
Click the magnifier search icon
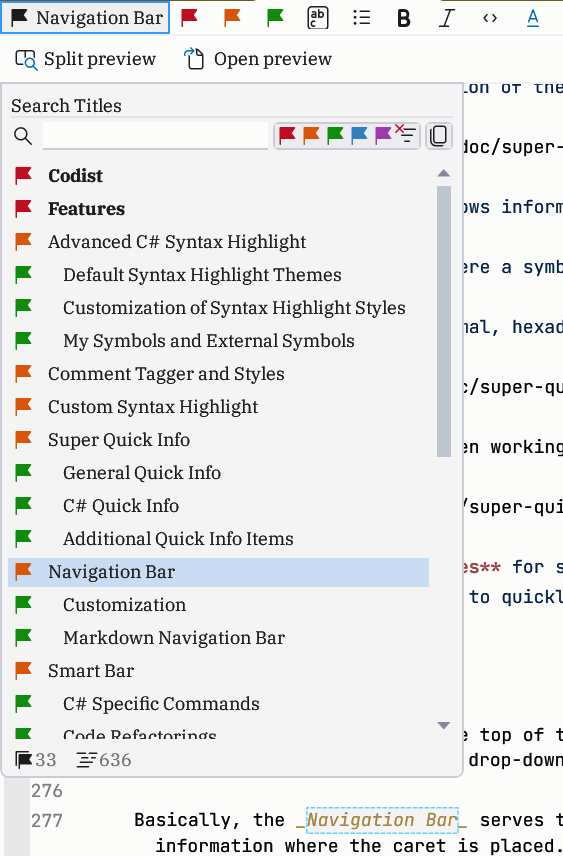point(23,135)
